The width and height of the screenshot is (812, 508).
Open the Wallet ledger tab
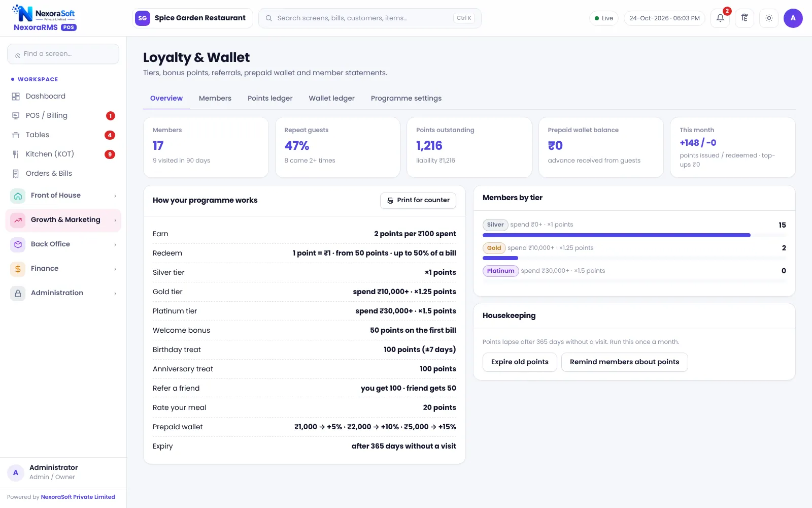click(x=332, y=99)
